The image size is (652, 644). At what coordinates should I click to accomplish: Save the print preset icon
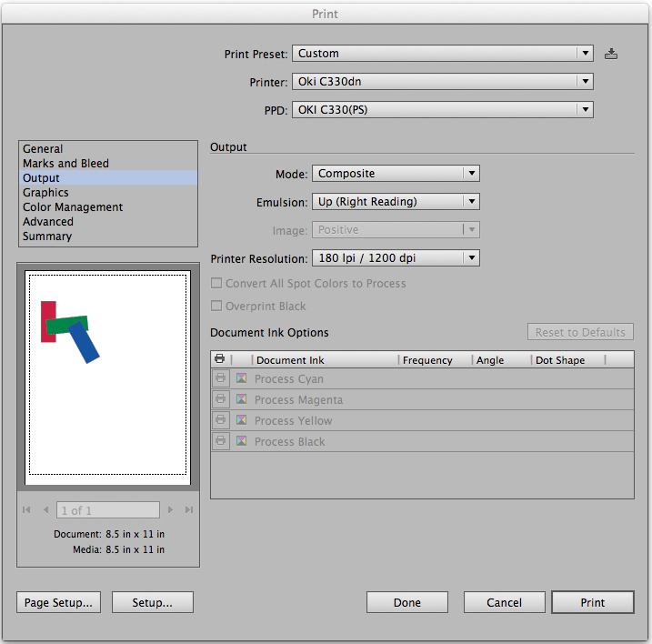coord(610,54)
